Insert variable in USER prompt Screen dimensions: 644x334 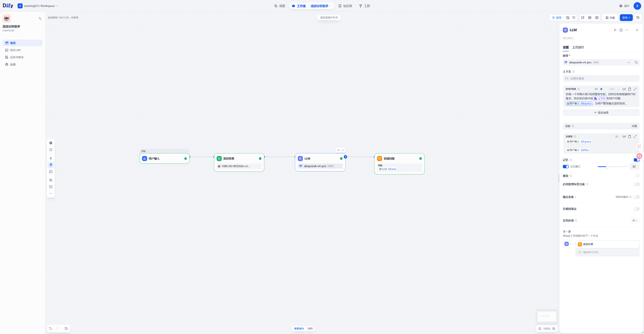pyautogui.click(x=624, y=137)
